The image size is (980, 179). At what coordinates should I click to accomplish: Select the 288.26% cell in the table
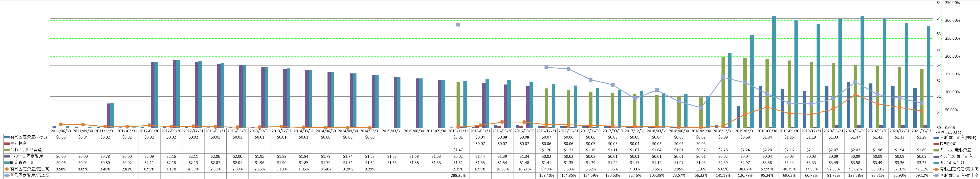coord(458,176)
